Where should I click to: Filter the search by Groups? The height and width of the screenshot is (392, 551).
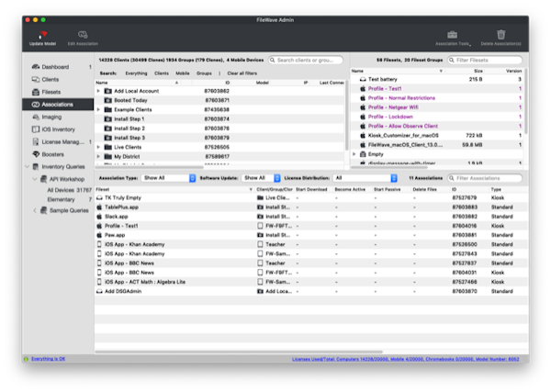coord(204,72)
